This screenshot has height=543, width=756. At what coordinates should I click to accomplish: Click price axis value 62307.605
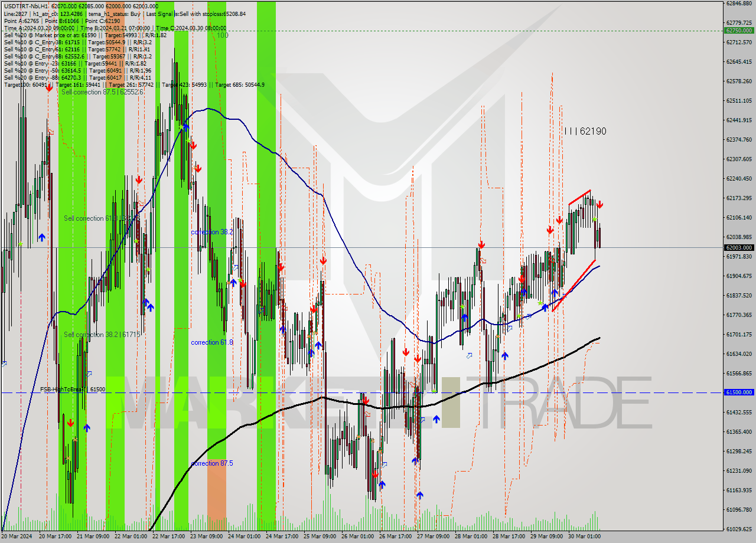(x=739, y=159)
